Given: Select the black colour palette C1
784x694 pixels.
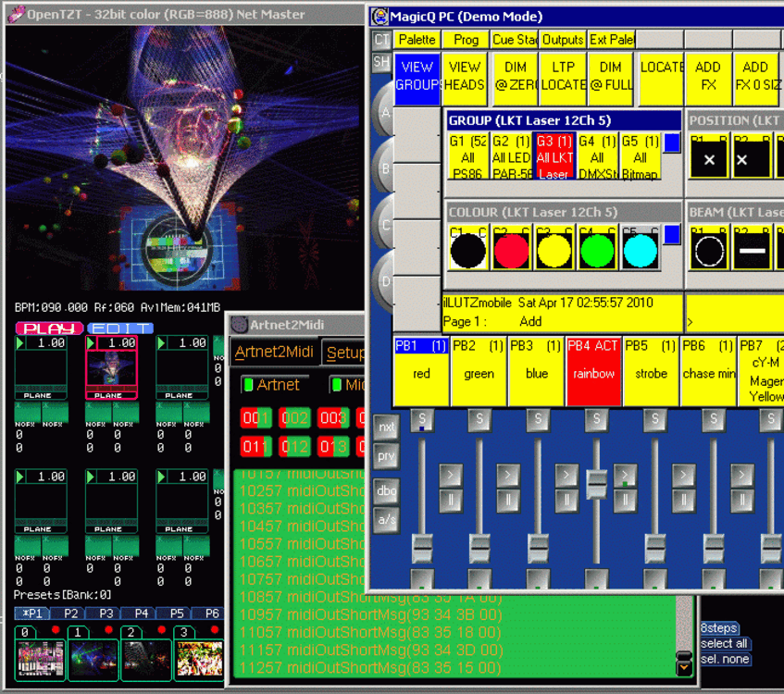Looking at the screenshot, I should pyautogui.click(x=468, y=249).
